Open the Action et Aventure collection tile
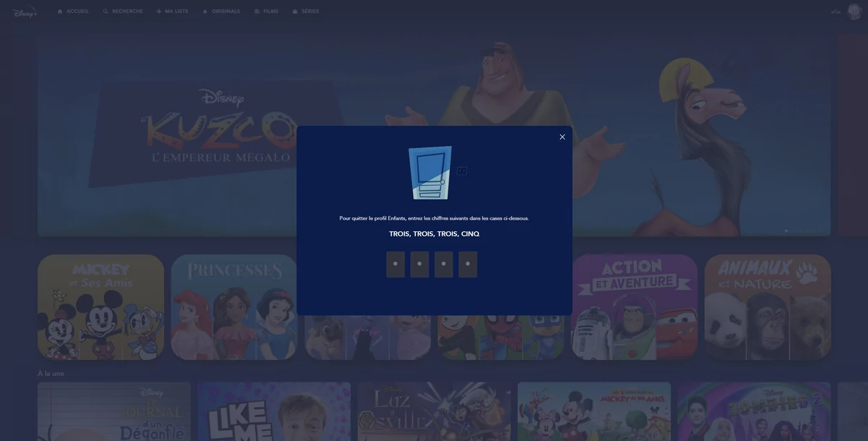 coord(634,307)
